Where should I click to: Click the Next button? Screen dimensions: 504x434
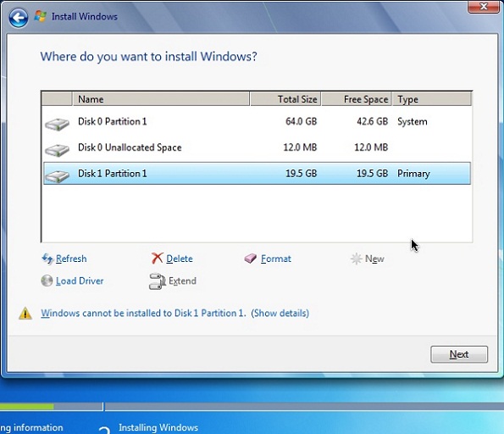[459, 354]
